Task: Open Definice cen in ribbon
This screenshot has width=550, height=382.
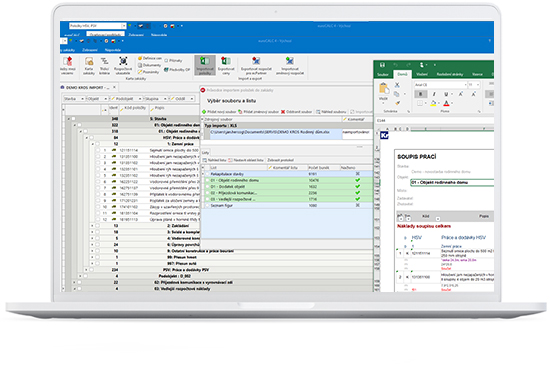Action: (x=150, y=58)
